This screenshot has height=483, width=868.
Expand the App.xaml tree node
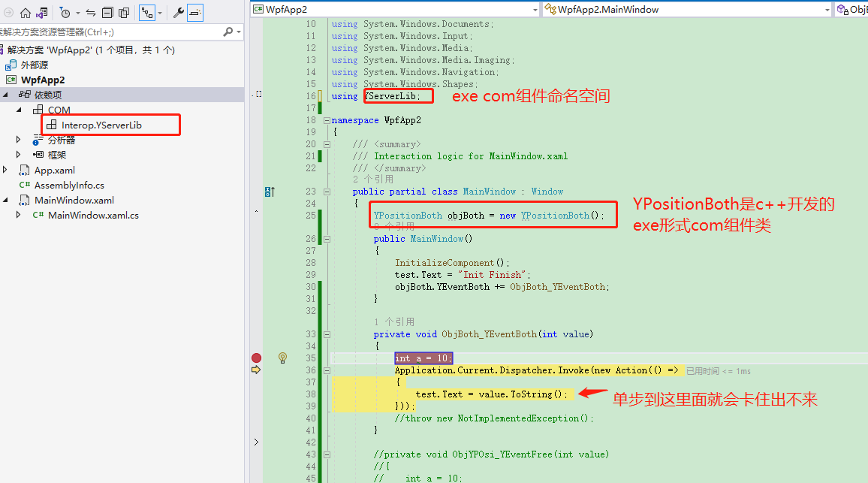[6, 170]
